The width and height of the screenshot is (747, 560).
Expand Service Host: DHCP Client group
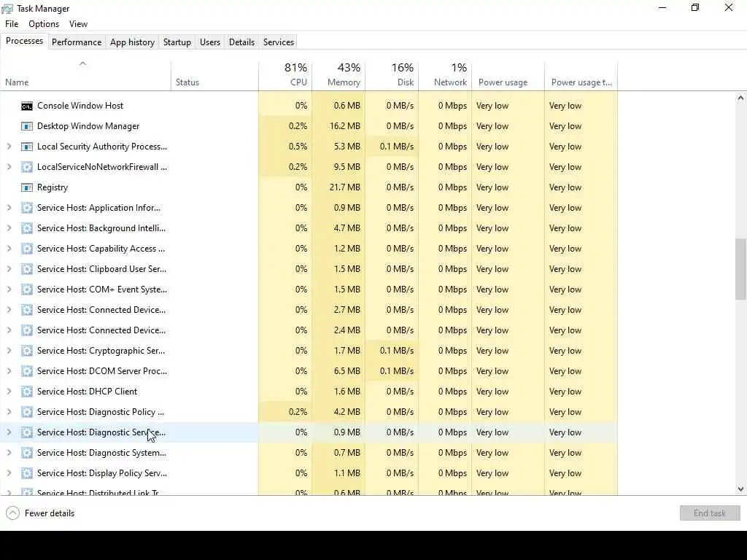tap(9, 392)
